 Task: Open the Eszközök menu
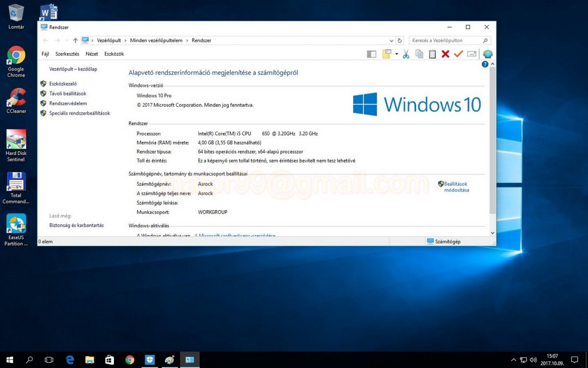coord(114,54)
